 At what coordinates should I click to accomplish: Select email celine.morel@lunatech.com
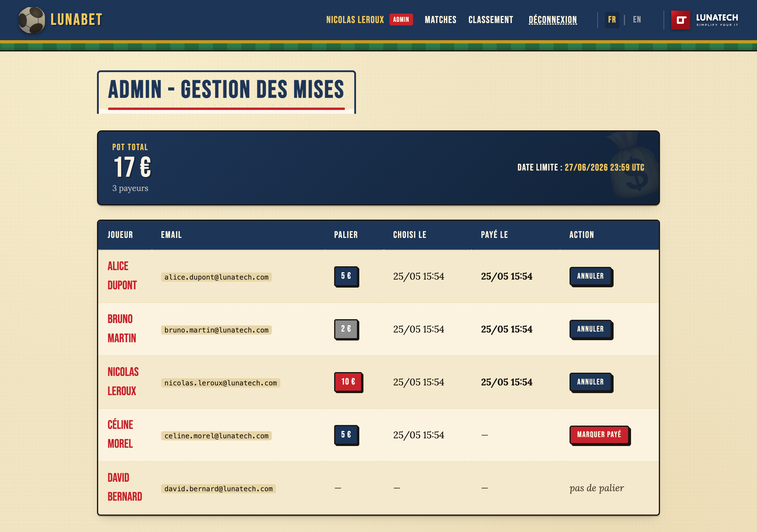(x=216, y=436)
